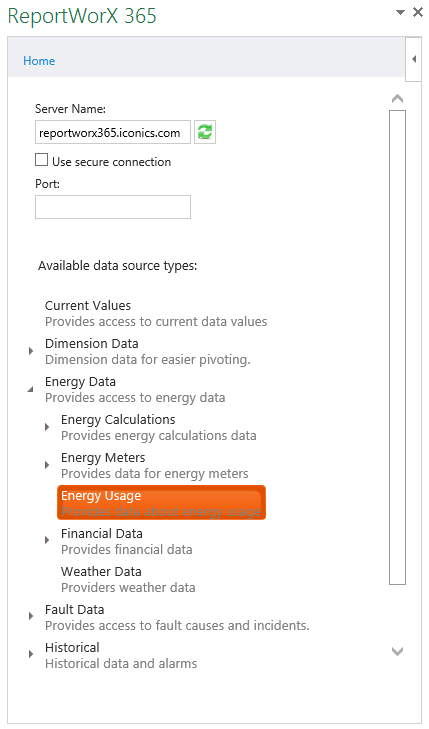Screen dimensions: 429x729
Task: Expand the Dimension Data node
Action: point(31,351)
